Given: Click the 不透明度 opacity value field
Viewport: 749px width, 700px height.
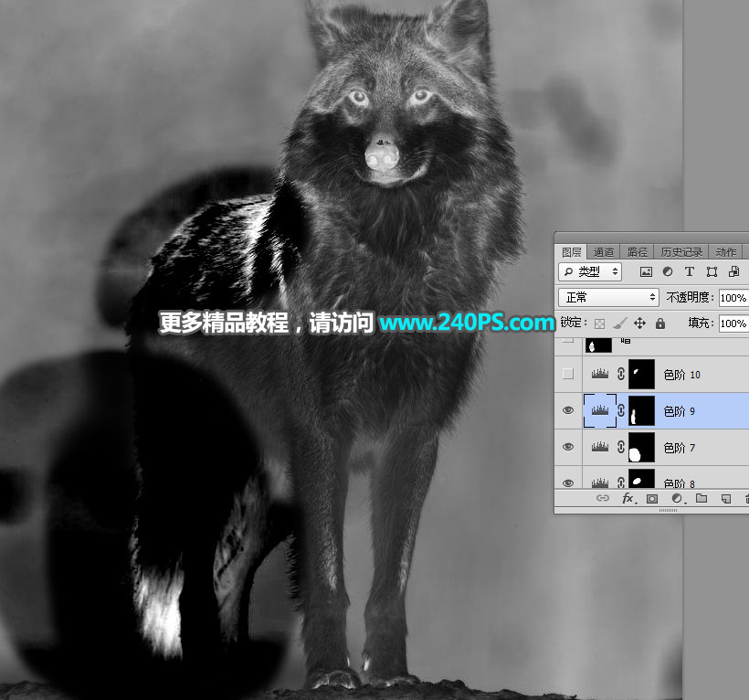Looking at the screenshot, I should (x=733, y=298).
